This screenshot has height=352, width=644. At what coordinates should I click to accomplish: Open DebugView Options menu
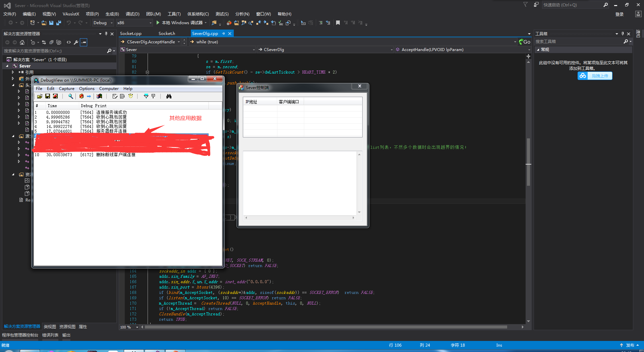(x=87, y=89)
